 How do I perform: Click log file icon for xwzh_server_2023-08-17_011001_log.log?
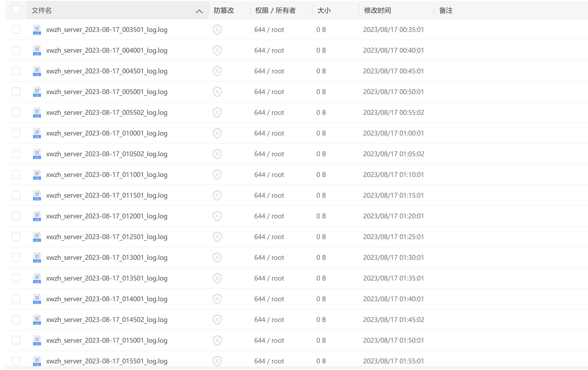click(x=37, y=175)
